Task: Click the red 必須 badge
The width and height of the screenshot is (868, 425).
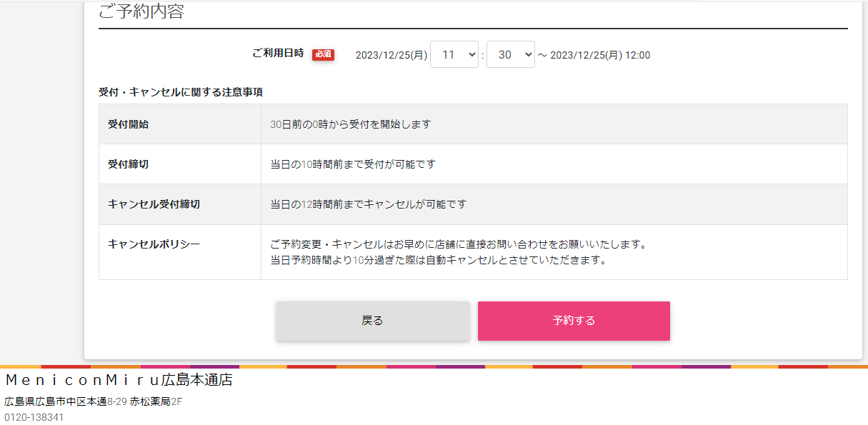Action: [x=323, y=54]
